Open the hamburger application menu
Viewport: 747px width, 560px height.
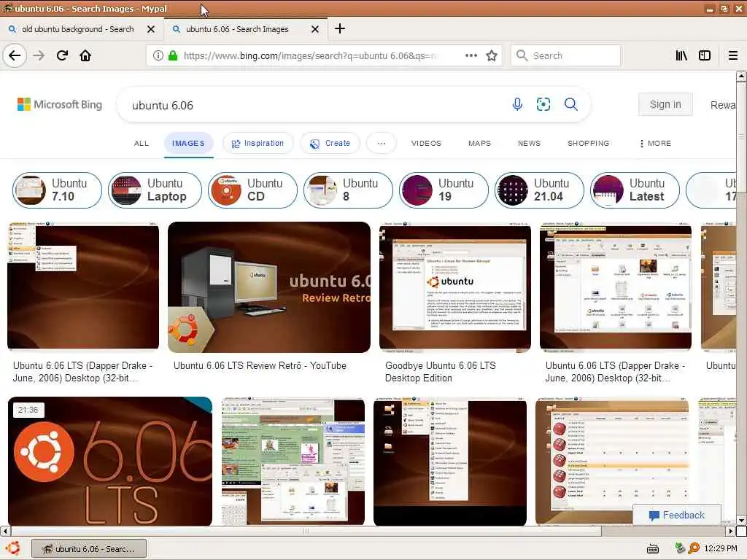[733, 55]
